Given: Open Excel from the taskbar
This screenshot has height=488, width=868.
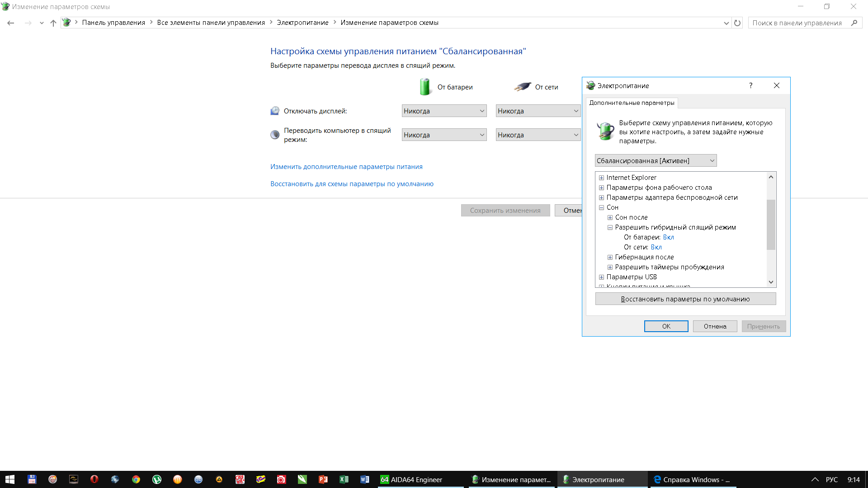Looking at the screenshot, I should coord(344,479).
